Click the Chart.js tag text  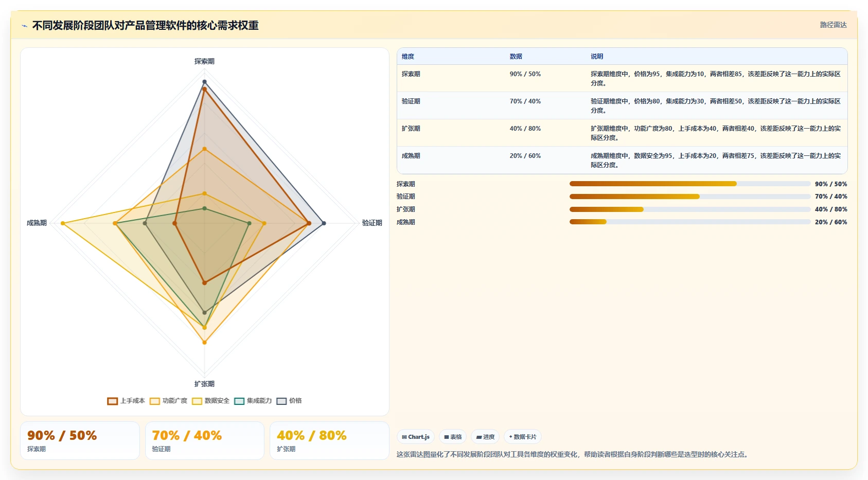click(419, 437)
